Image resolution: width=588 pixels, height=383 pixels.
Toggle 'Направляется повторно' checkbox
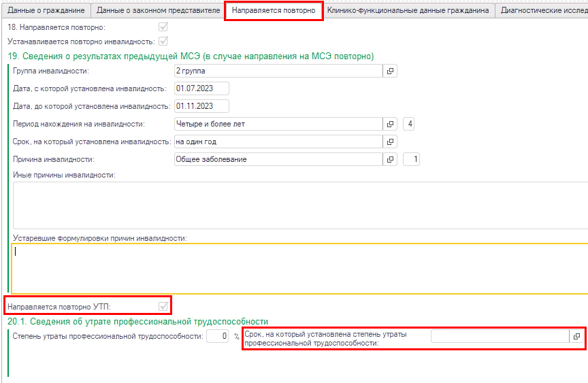pyautogui.click(x=163, y=27)
